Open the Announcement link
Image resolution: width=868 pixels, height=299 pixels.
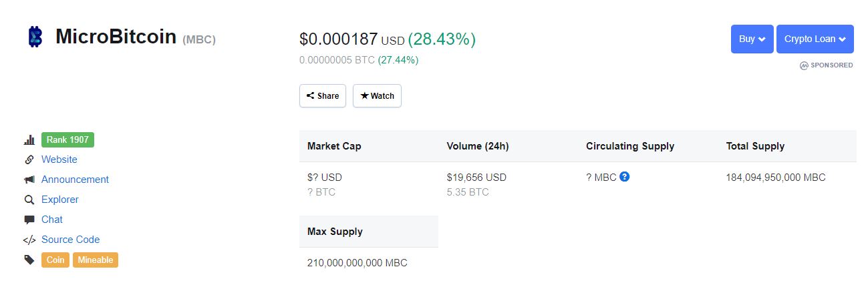pyautogui.click(x=75, y=180)
